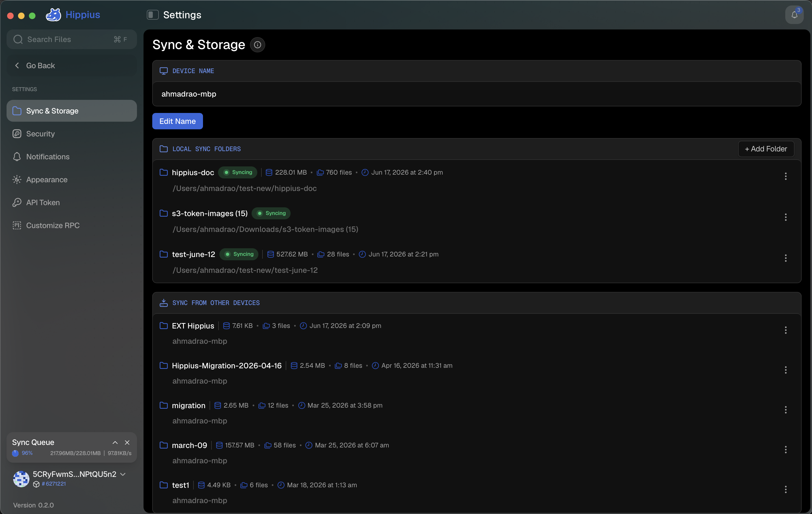Click the Syncing badge on test-june-12

click(239, 254)
